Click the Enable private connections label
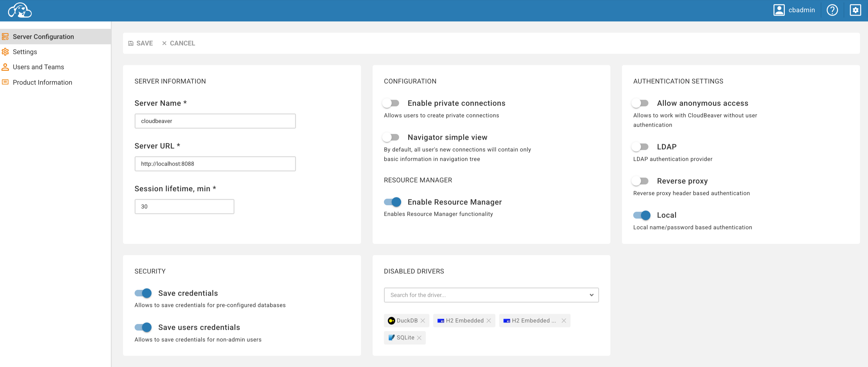 click(x=456, y=103)
